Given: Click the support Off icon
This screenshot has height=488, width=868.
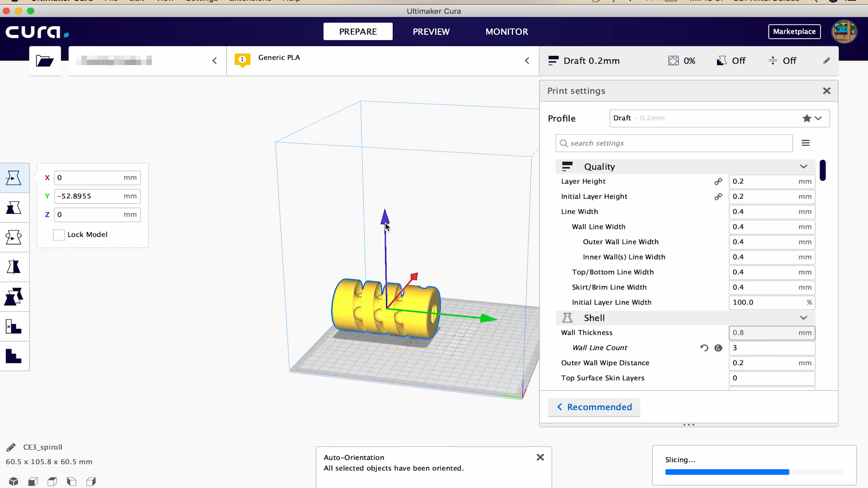Looking at the screenshot, I should [x=722, y=61].
